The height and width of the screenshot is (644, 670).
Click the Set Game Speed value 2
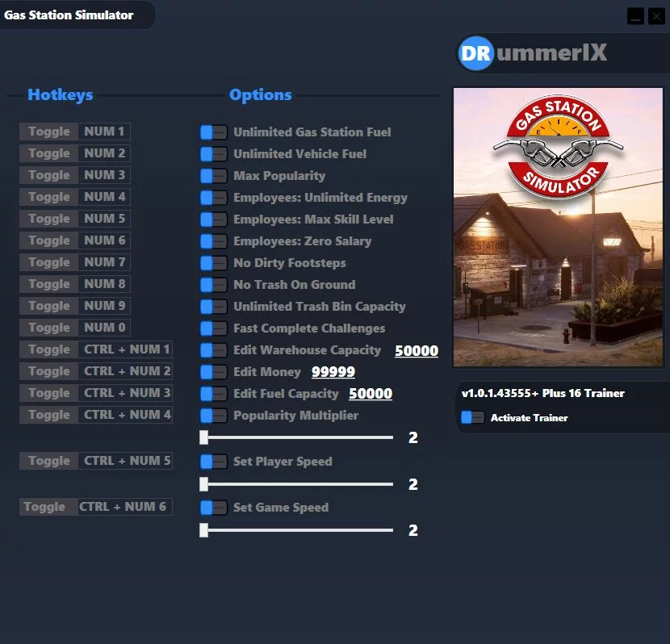point(413,530)
